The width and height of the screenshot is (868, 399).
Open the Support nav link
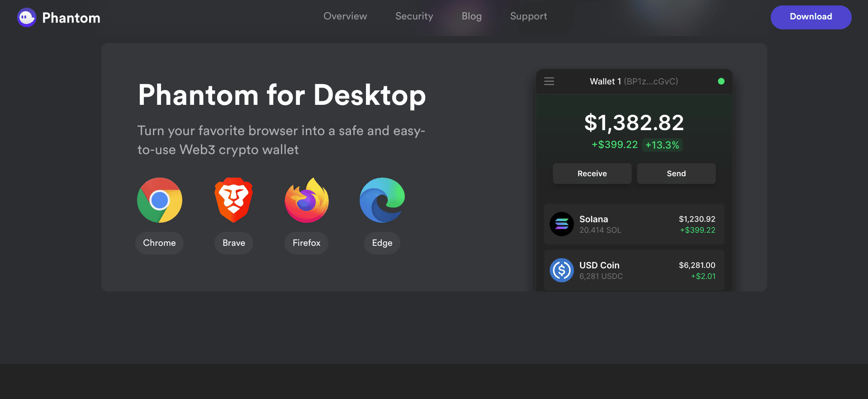[x=528, y=16]
